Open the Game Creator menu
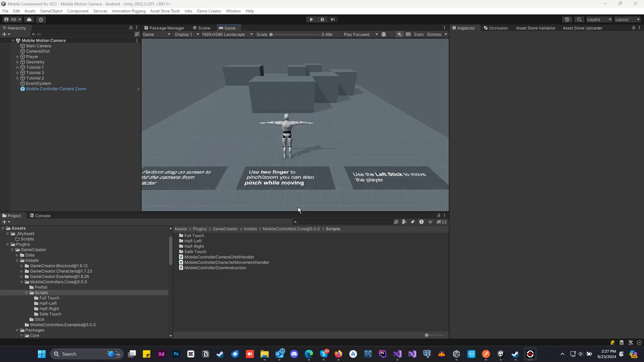Screen dimensions: 644x362 click(x=209, y=11)
